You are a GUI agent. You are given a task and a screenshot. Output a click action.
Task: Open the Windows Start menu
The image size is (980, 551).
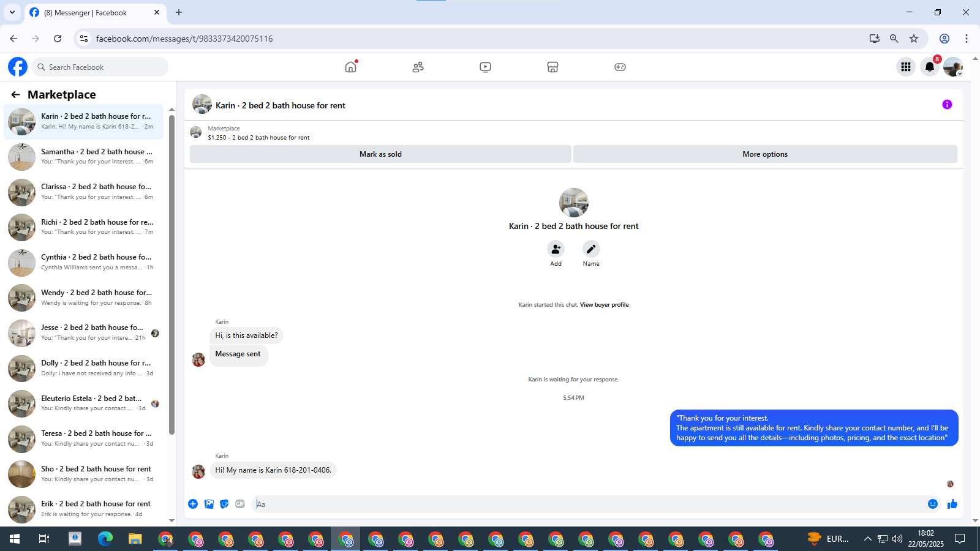(15, 539)
